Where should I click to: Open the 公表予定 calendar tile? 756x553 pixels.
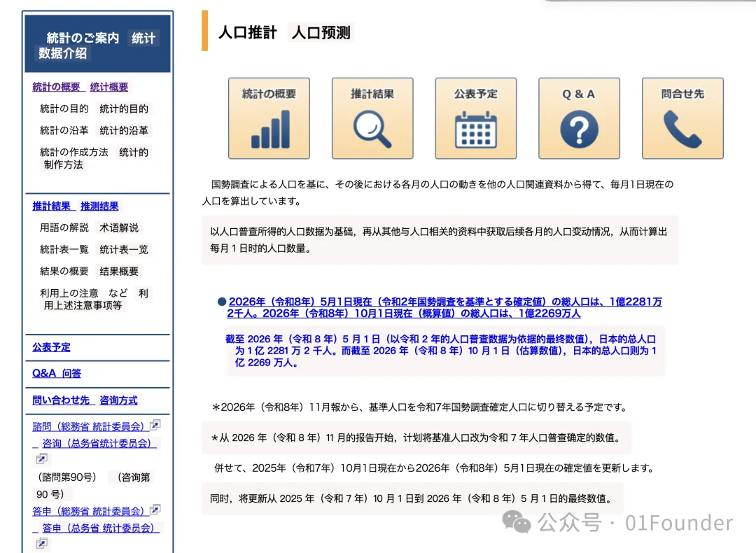click(476, 118)
